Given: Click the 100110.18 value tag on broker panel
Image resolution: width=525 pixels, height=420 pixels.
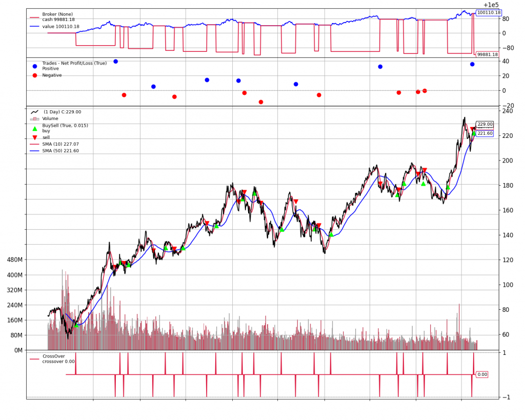Looking at the screenshot, I should (489, 13).
